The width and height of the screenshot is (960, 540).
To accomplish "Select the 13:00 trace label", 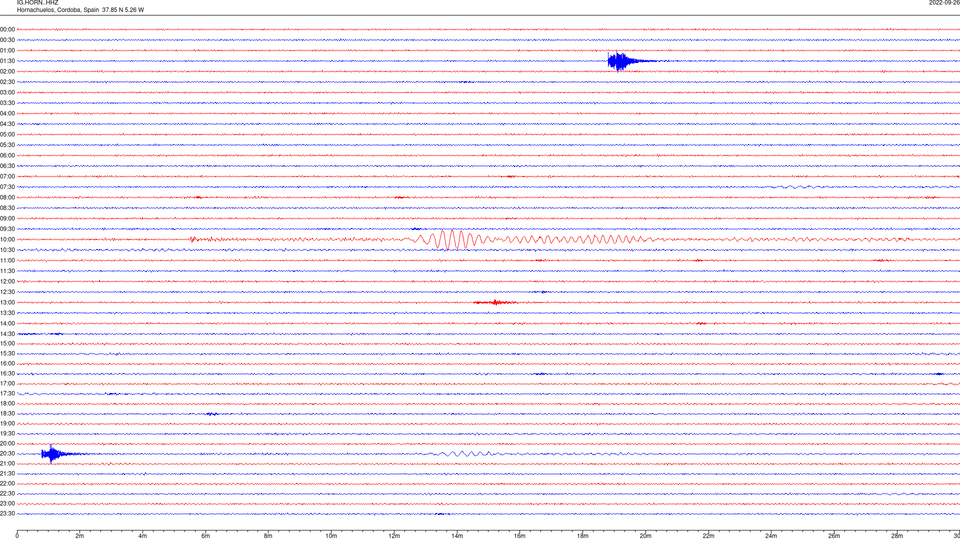I will pos(7,302).
